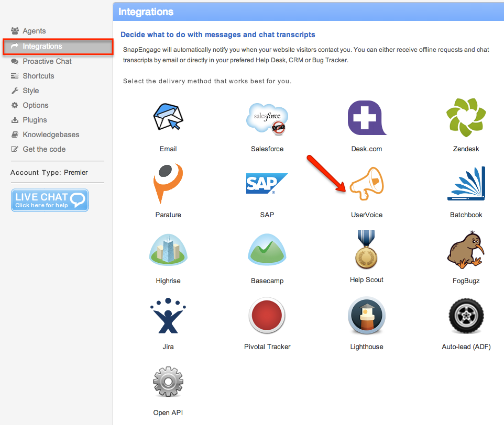Pick the FogBugz kiwi bird icon

[x=466, y=250]
